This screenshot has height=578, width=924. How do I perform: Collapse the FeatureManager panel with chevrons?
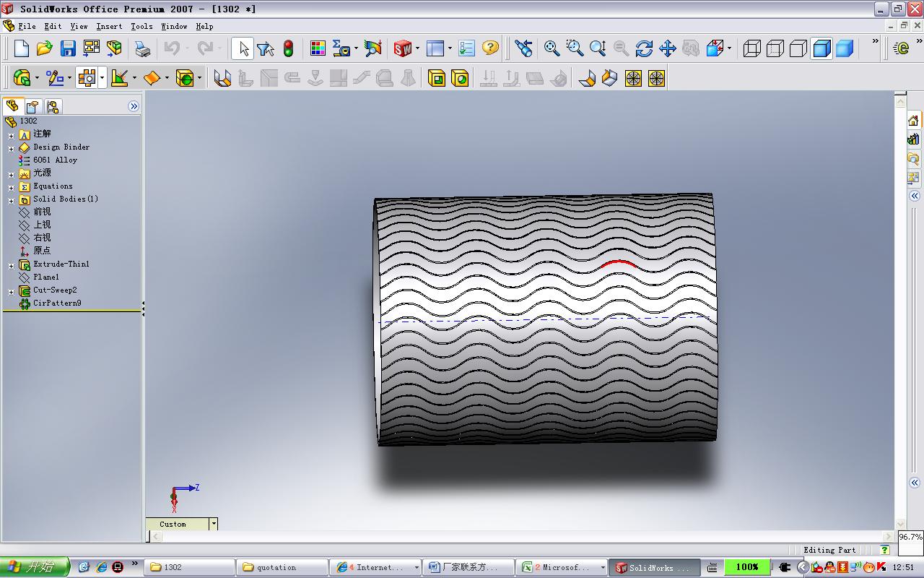134,106
